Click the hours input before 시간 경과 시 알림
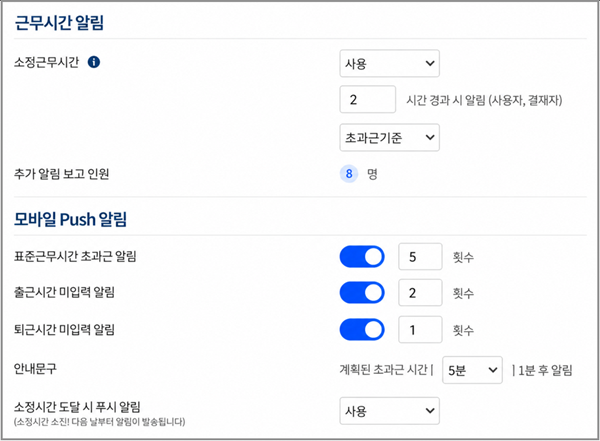This screenshot has height=441, width=600. 368,100
